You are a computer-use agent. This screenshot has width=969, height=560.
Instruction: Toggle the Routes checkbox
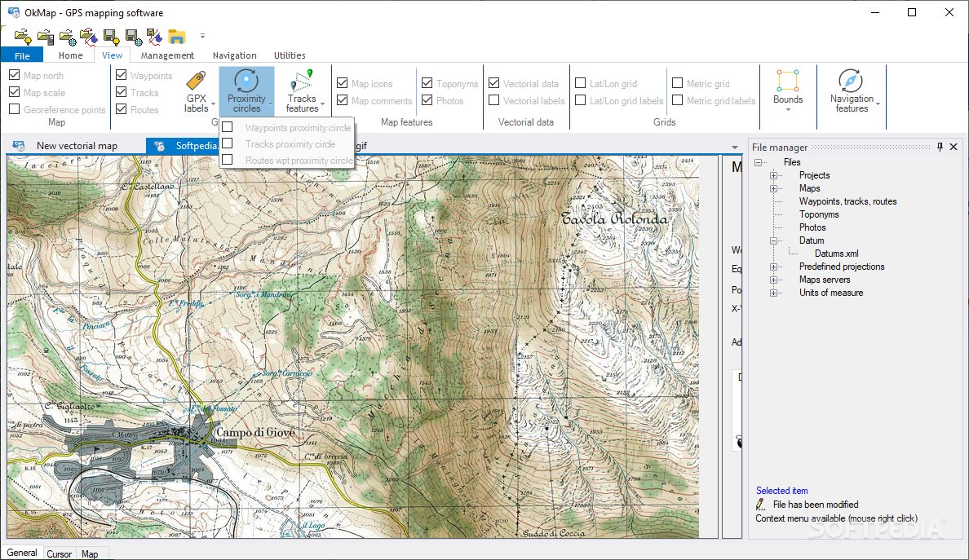tap(121, 109)
